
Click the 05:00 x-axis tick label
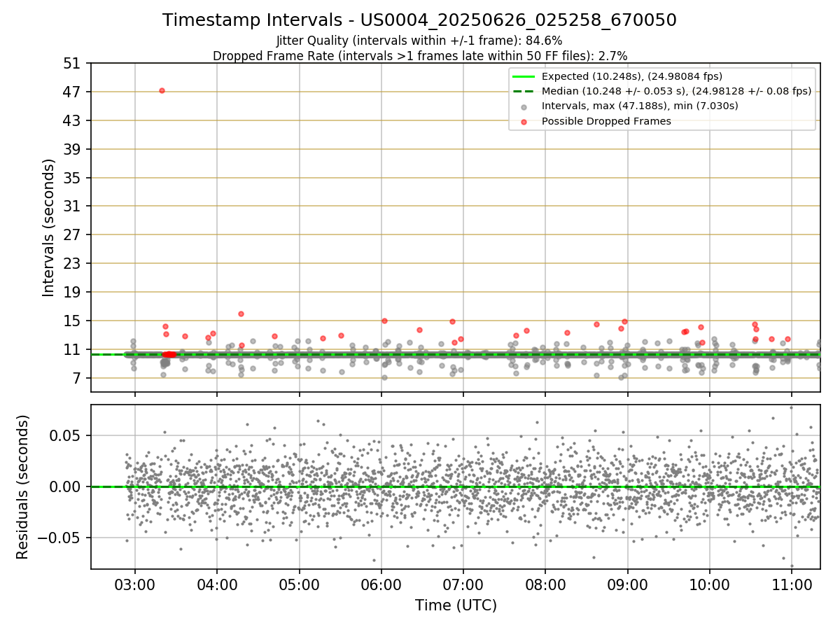pyautogui.click(x=300, y=584)
